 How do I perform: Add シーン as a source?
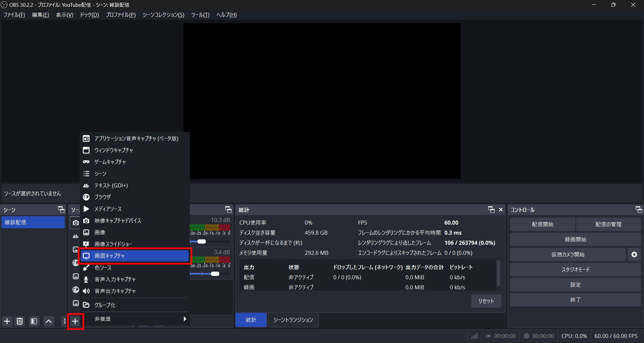point(135,174)
